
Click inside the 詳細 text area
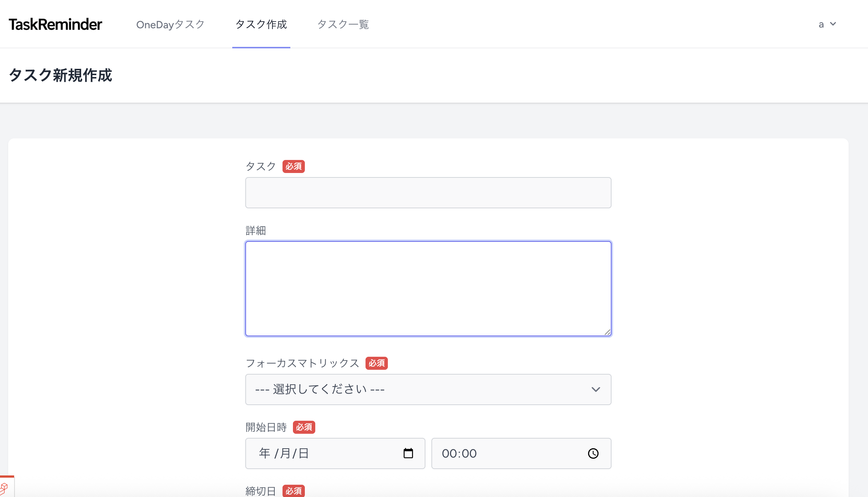click(x=428, y=288)
